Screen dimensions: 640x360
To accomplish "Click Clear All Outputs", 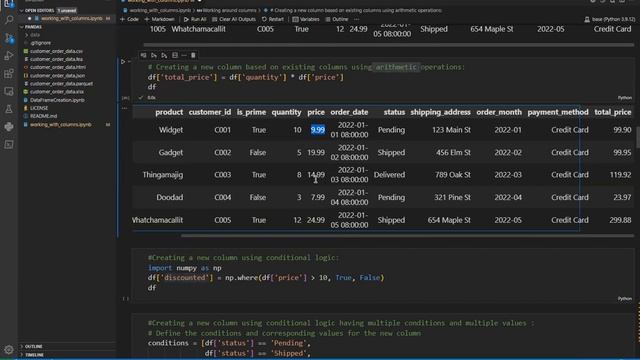I will [x=234, y=19].
